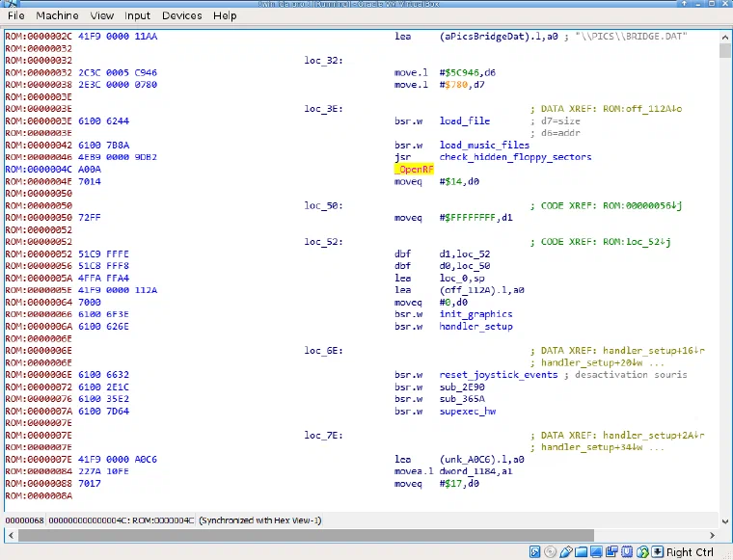
Task: Click the loc_32: label
Action: pos(323,61)
